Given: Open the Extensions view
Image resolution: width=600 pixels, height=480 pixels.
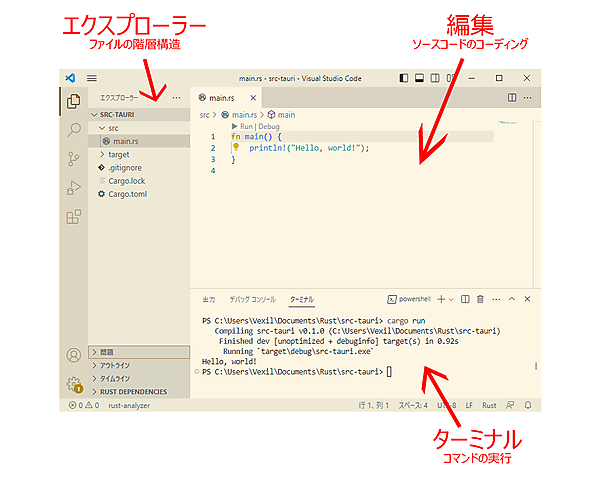Looking at the screenshot, I should tap(73, 216).
